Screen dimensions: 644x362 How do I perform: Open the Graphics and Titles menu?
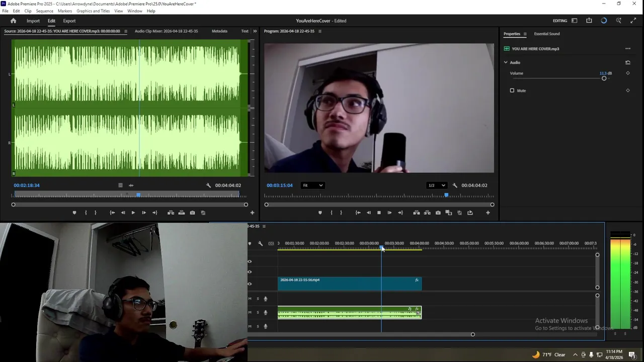pos(93,11)
